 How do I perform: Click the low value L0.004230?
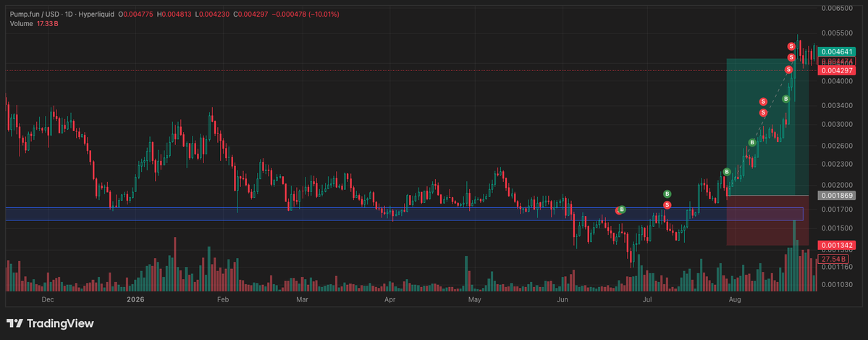coord(213,13)
